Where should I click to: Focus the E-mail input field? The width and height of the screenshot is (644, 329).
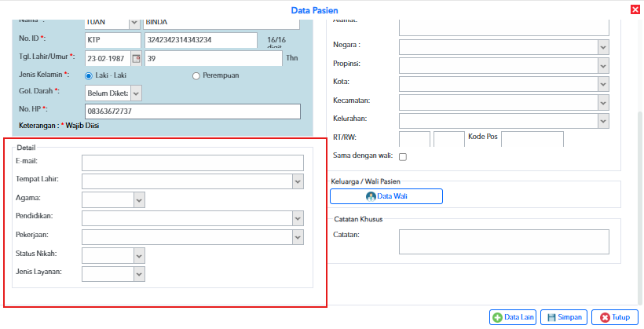click(x=192, y=163)
